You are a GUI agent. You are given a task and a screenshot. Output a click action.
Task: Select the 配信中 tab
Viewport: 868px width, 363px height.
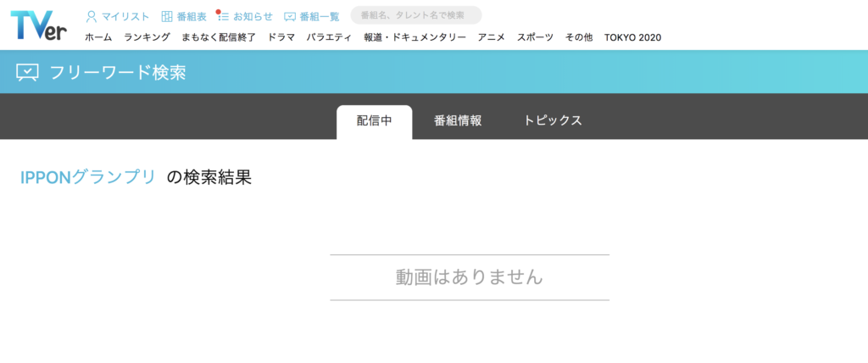pos(374,121)
